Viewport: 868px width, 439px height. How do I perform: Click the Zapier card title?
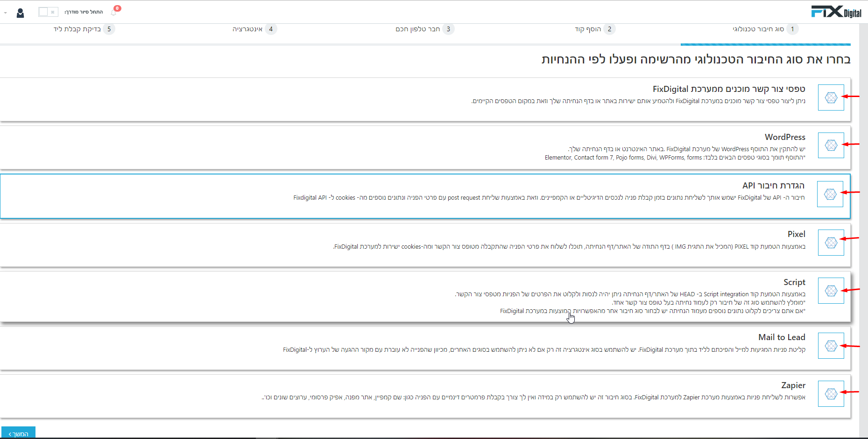pyautogui.click(x=793, y=385)
